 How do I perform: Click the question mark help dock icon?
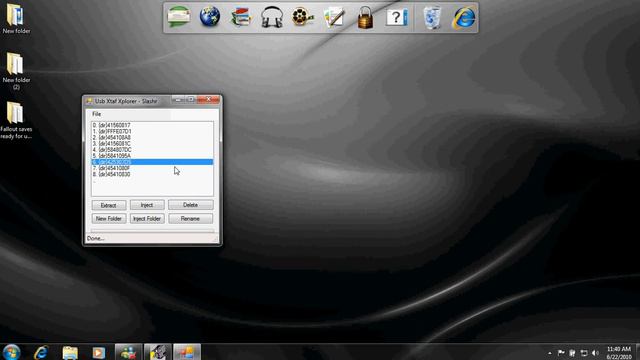click(x=396, y=18)
